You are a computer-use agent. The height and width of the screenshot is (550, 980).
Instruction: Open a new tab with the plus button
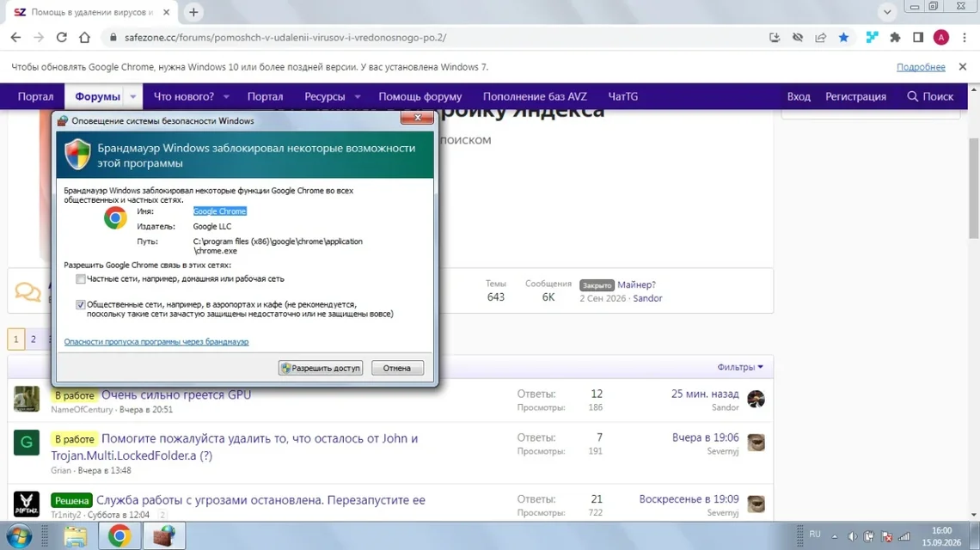coord(193,12)
